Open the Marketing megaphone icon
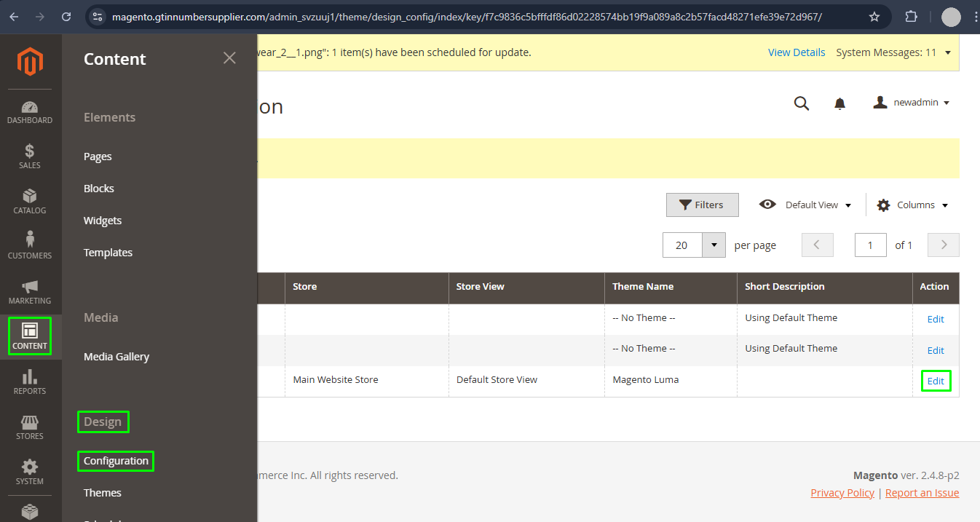Viewport: 980px width, 522px height. [x=30, y=290]
